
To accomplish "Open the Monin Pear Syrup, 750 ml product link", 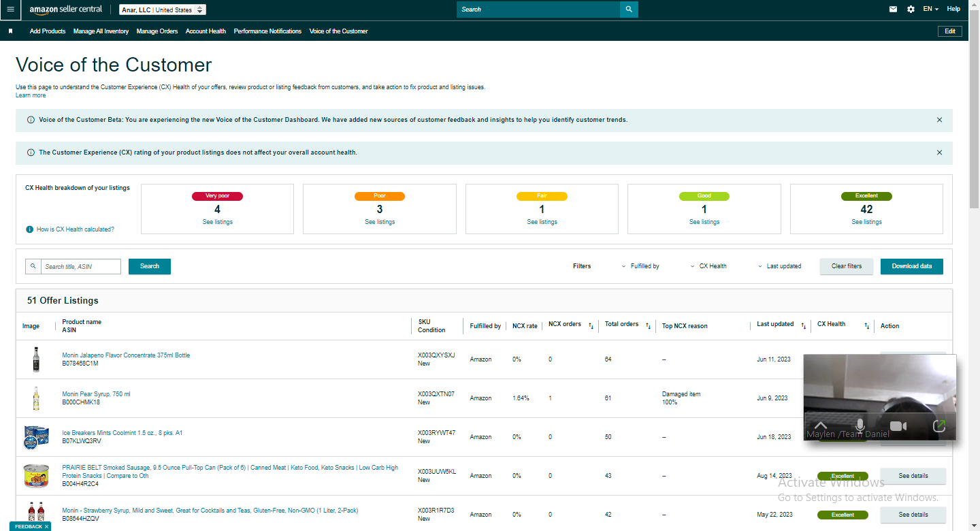I will click(96, 394).
